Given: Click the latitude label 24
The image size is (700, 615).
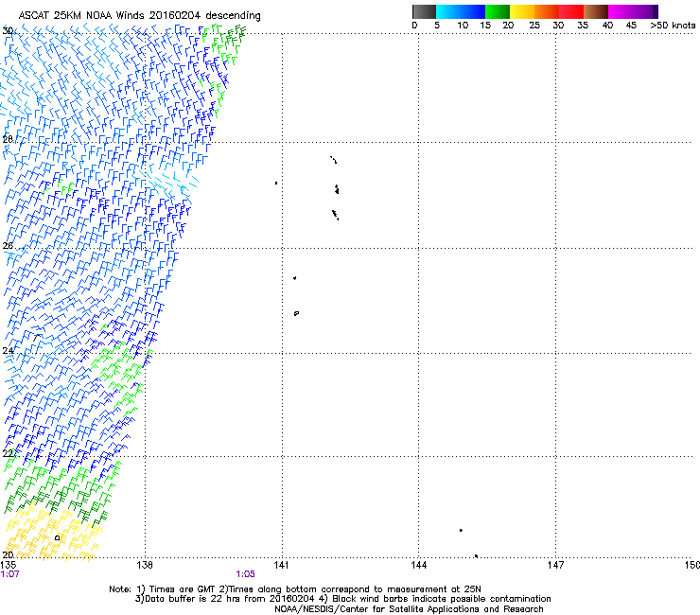Looking at the screenshot, I should 8,351.
